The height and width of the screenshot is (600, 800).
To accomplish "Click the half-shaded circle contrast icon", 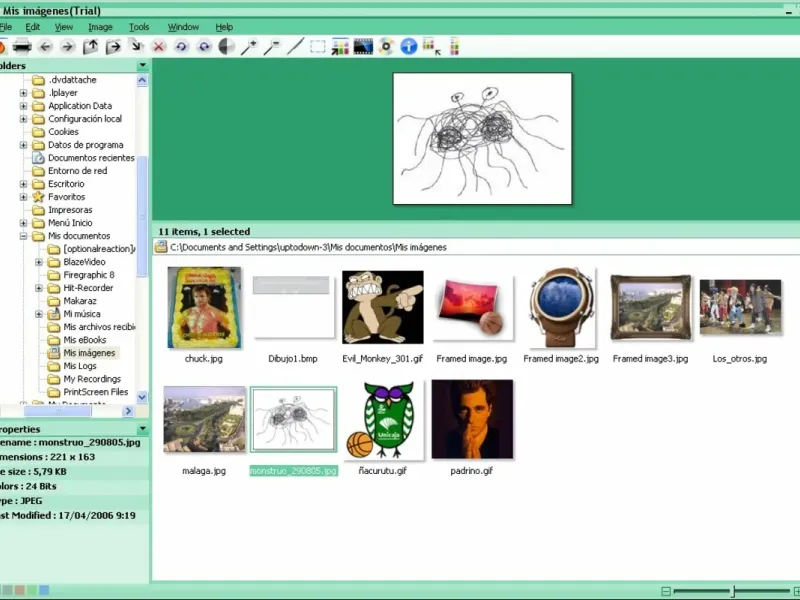I will (227, 47).
